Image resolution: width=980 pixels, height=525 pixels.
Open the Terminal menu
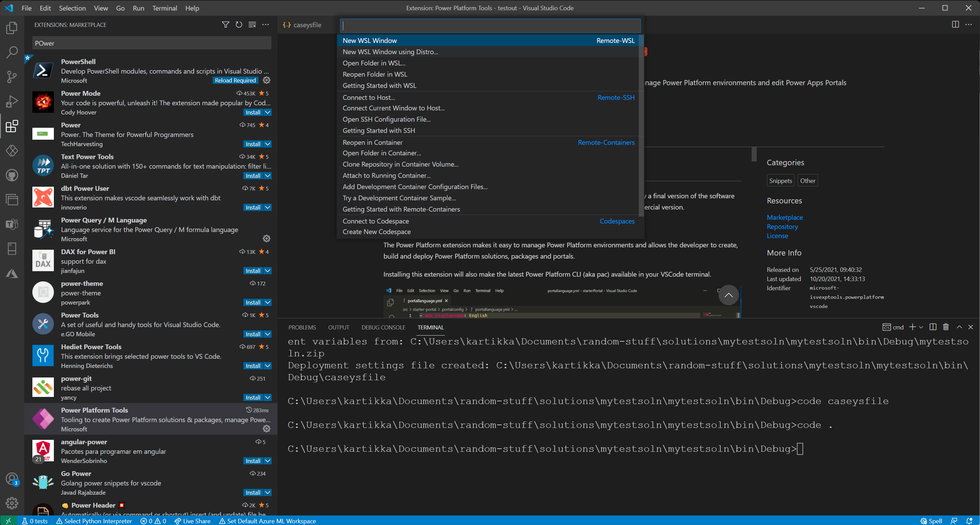coord(165,8)
